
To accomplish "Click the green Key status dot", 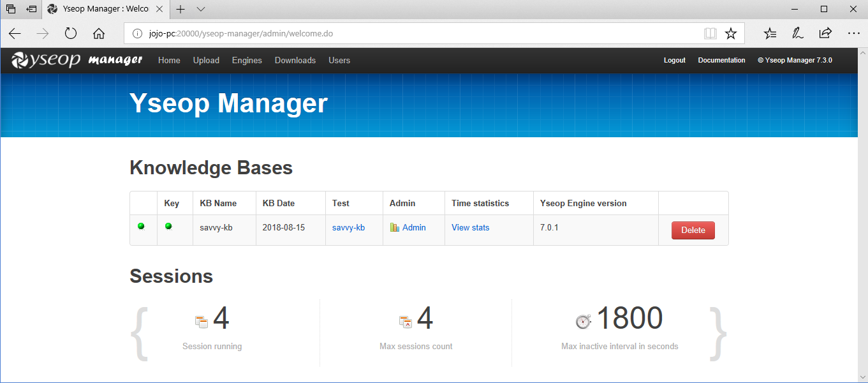I will click(168, 226).
